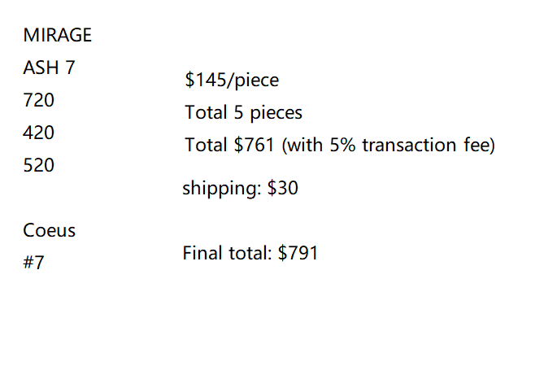Image resolution: width=544 pixels, height=392 pixels.
Task: Click the MIRAGE heading text
Action: coord(57,36)
